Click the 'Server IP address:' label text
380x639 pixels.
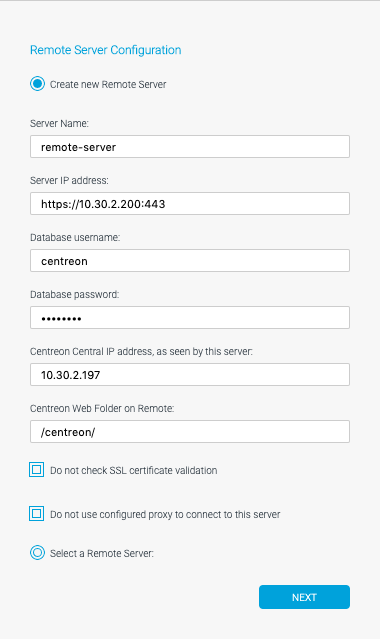[x=69, y=181]
